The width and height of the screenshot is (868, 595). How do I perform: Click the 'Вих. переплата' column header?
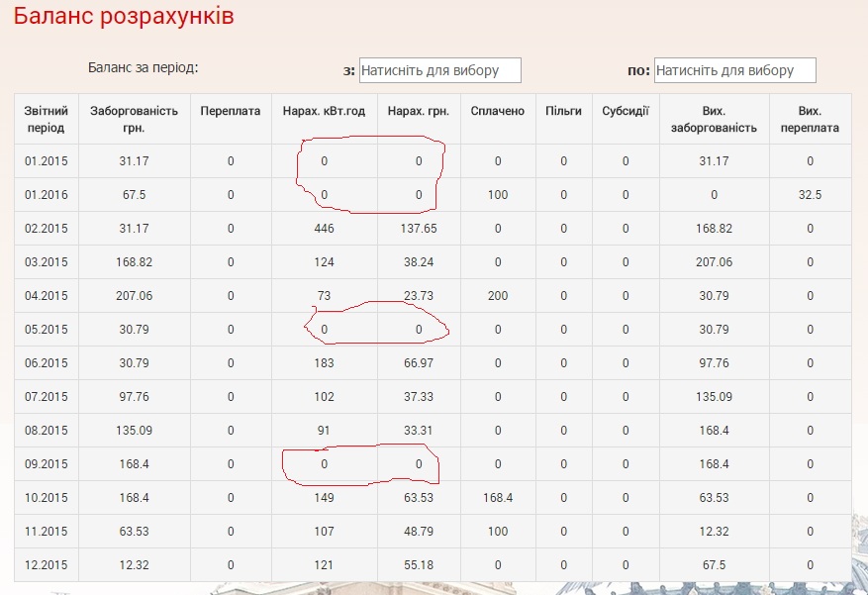(810, 119)
